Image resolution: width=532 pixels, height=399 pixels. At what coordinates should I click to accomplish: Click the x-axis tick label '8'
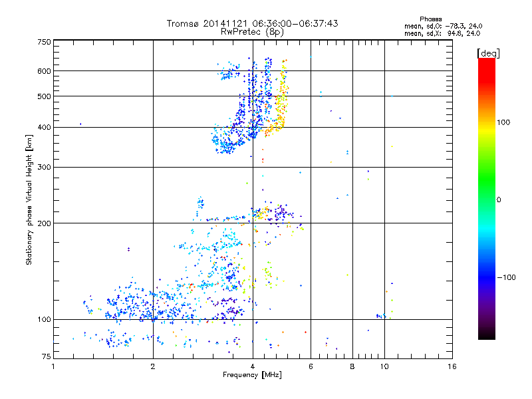tap(352, 366)
